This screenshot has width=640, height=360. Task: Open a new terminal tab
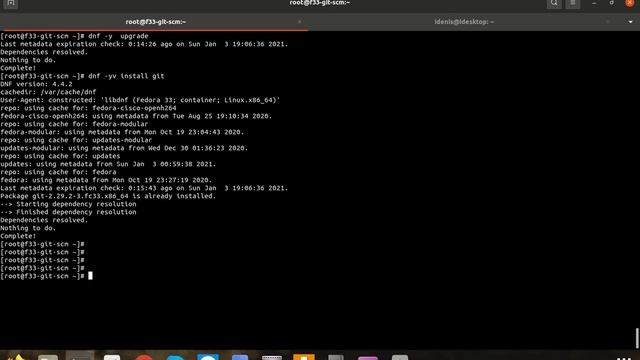[x=11, y=3]
